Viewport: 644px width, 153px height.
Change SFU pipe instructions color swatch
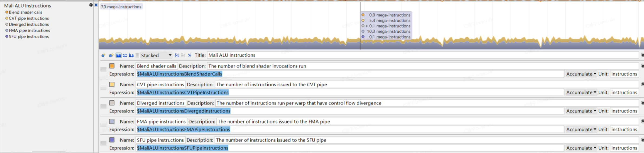click(x=112, y=140)
